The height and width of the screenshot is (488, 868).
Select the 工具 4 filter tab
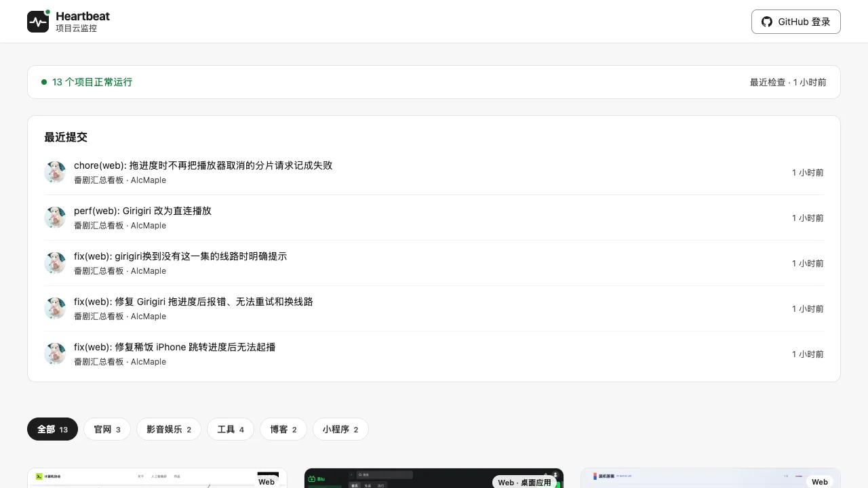click(231, 429)
